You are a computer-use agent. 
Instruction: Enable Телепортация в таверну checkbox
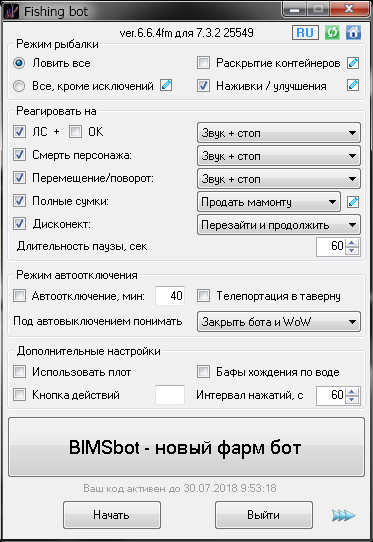(x=203, y=296)
